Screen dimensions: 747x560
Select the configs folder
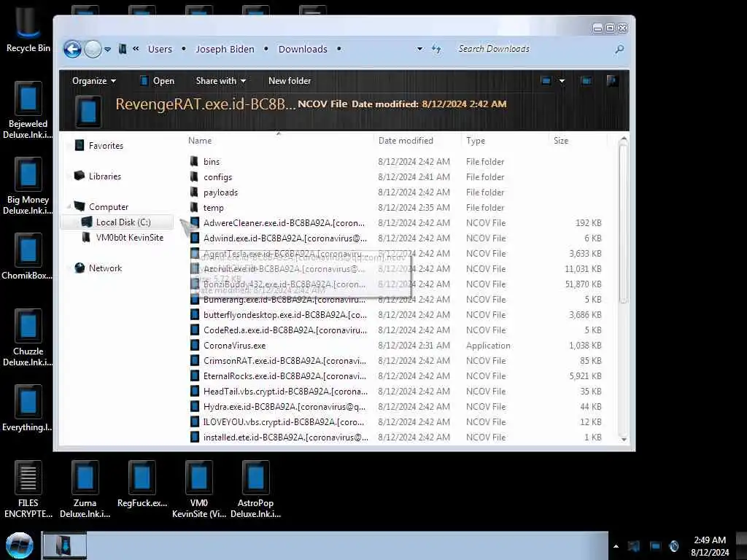(x=217, y=177)
